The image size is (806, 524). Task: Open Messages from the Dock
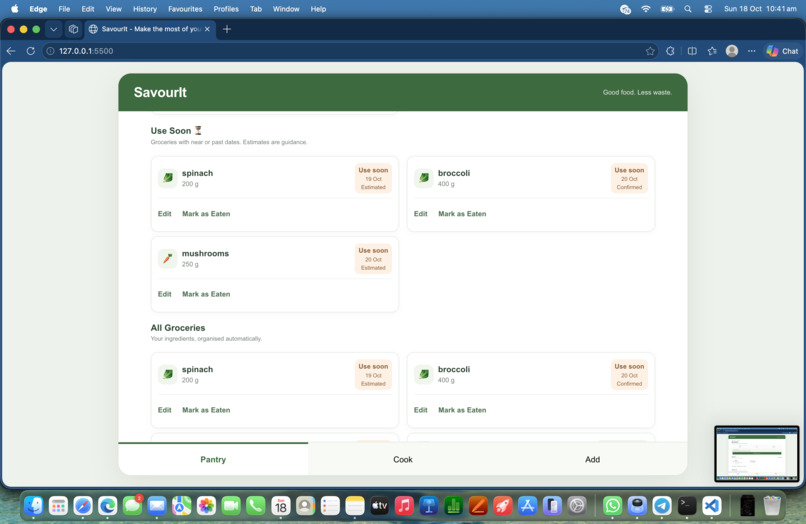coord(132,506)
